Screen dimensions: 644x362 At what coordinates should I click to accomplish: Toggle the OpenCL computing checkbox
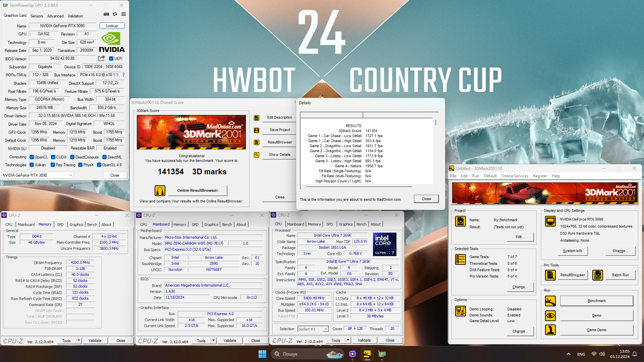32,157
